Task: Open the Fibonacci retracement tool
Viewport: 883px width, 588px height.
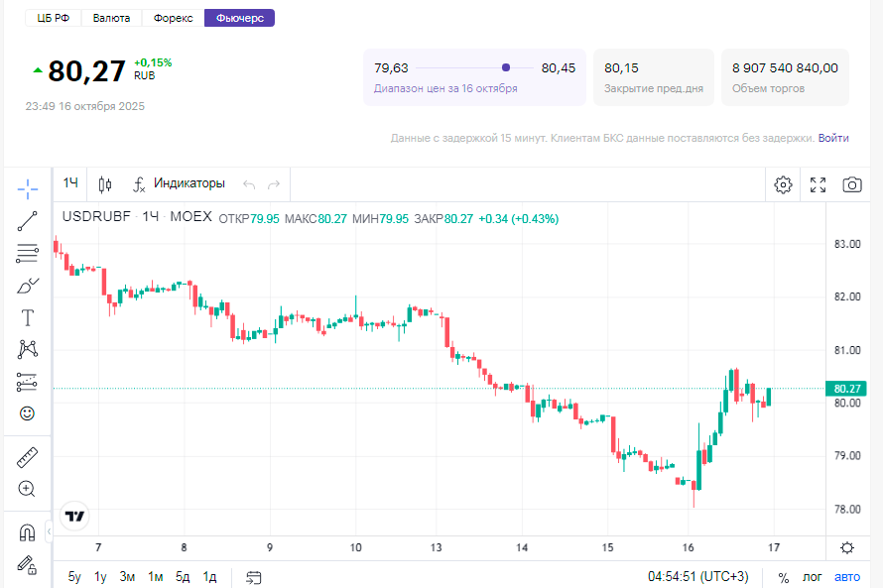Action: 28,253
